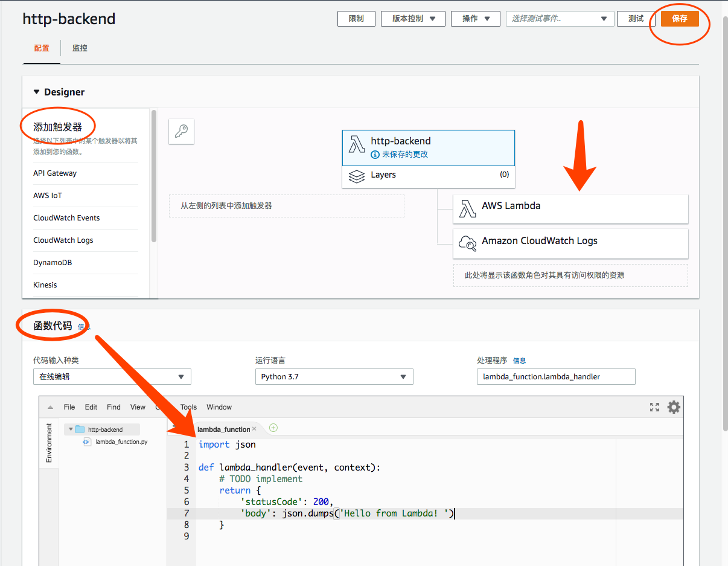This screenshot has height=566, width=728.
Task: Select the Layers stack icon
Action: point(357,175)
